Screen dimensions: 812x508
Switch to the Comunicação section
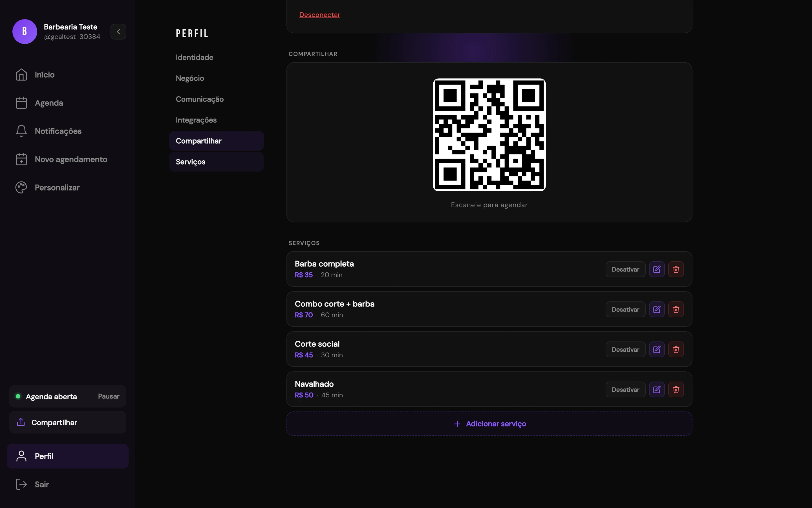click(x=217, y=99)
